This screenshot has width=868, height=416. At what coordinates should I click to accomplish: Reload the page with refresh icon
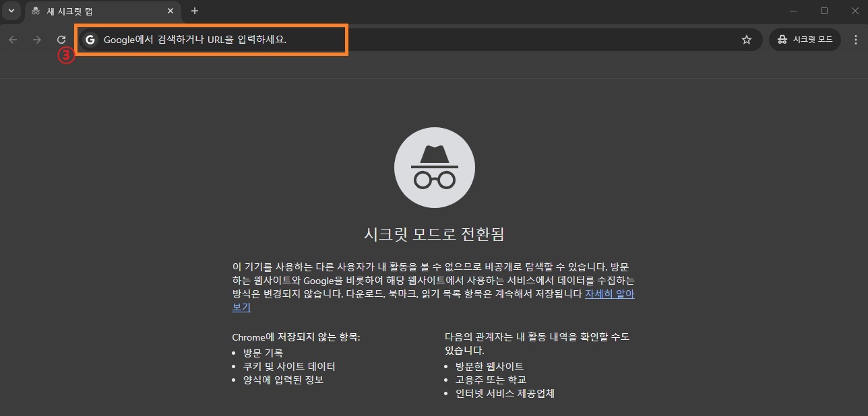[x=61, y=40]
